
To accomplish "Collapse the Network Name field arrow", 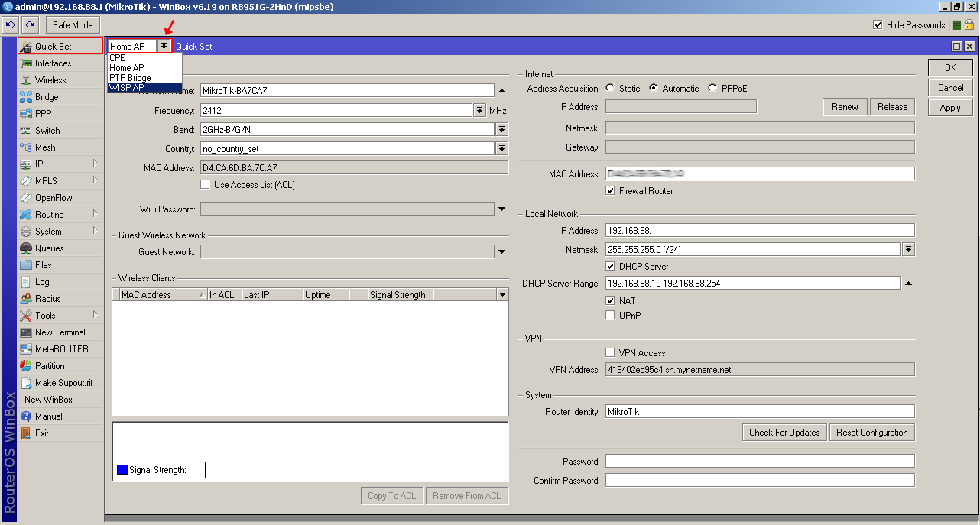I will pos(502,90).
